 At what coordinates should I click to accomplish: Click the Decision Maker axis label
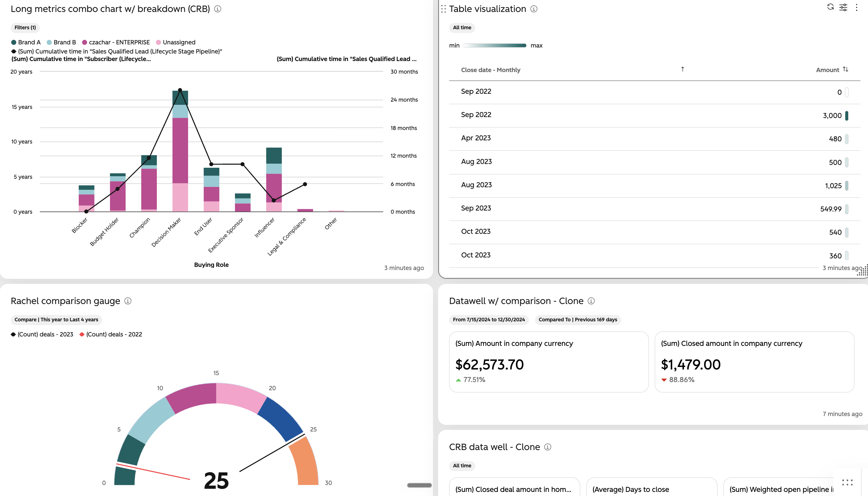166,232
